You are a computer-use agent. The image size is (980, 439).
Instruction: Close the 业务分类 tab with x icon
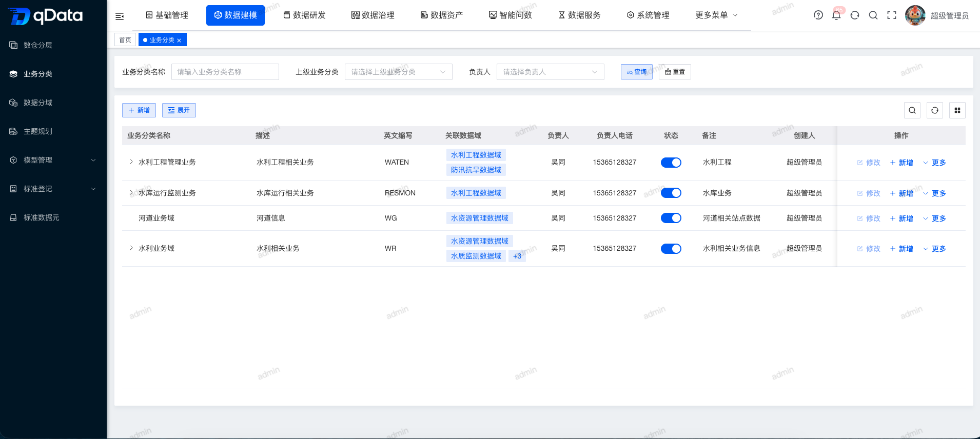[x=179, y=41]
